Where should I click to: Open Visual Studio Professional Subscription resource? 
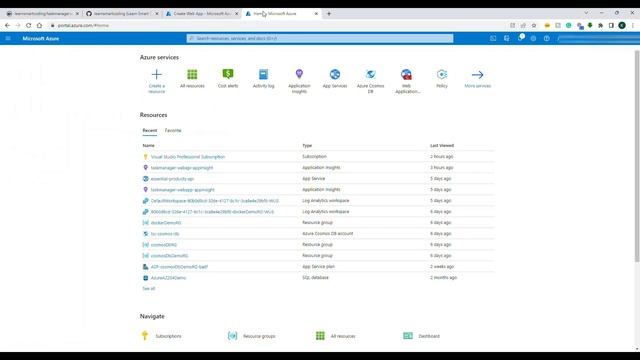coord(188,157)
